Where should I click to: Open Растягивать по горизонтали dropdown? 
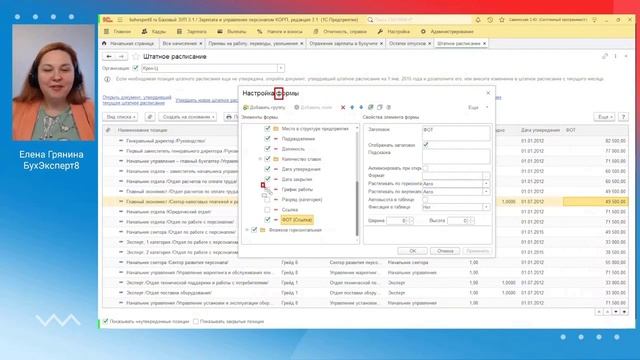[x=486, y=184]
